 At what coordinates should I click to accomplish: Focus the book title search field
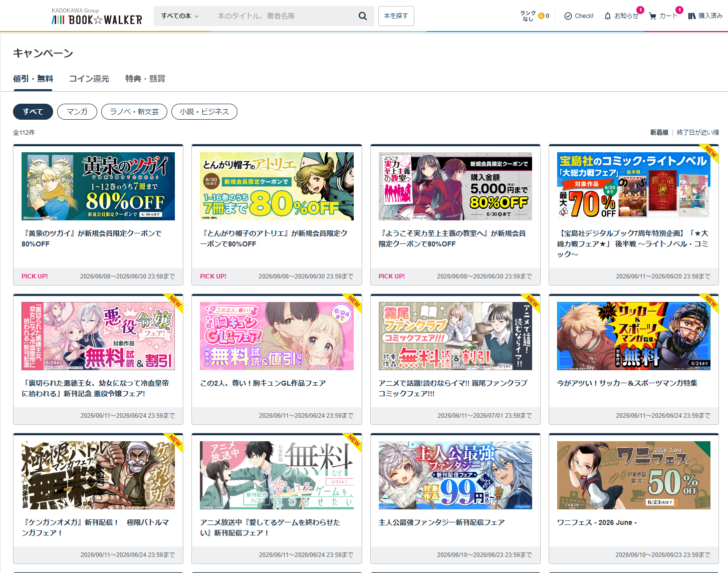[x=283, y=16]
